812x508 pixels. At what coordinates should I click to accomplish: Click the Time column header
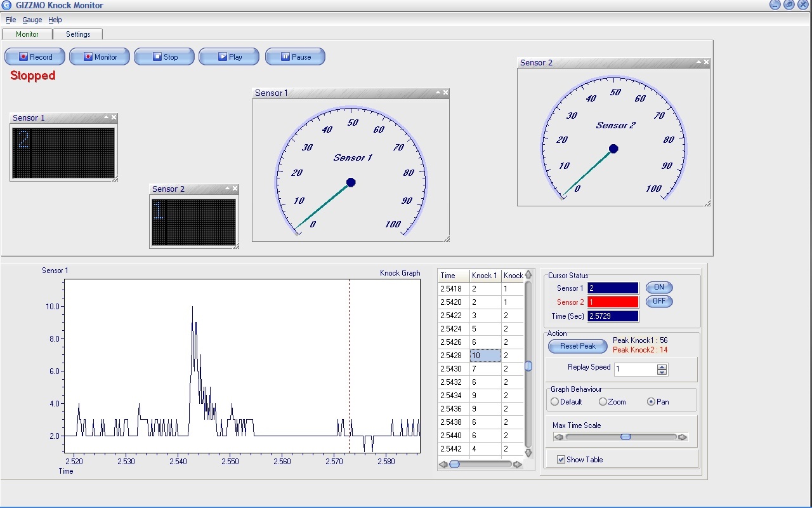point(454,276)
